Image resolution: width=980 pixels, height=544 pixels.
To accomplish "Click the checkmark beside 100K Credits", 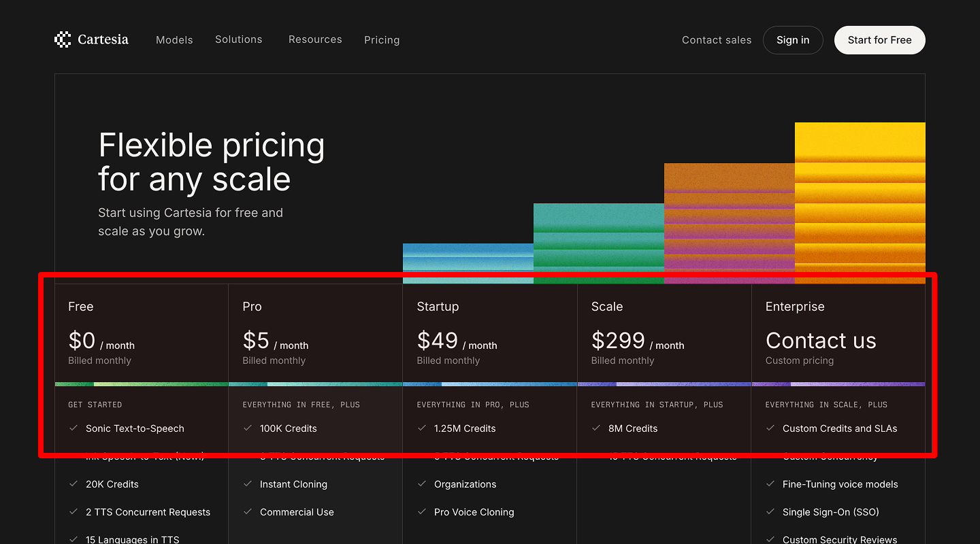I will pyautogui.click(x=247, y=428).
